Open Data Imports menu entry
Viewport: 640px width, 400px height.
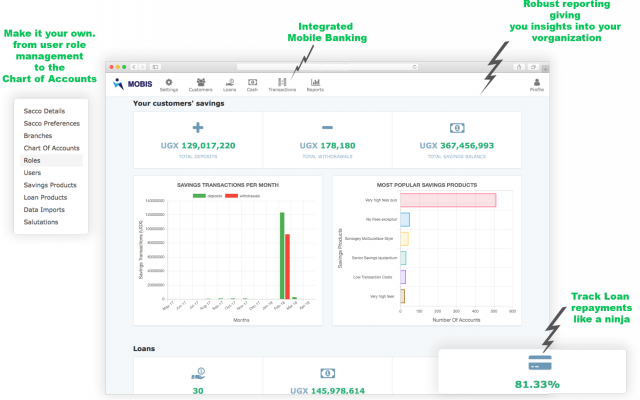click(x=44, y=209)
